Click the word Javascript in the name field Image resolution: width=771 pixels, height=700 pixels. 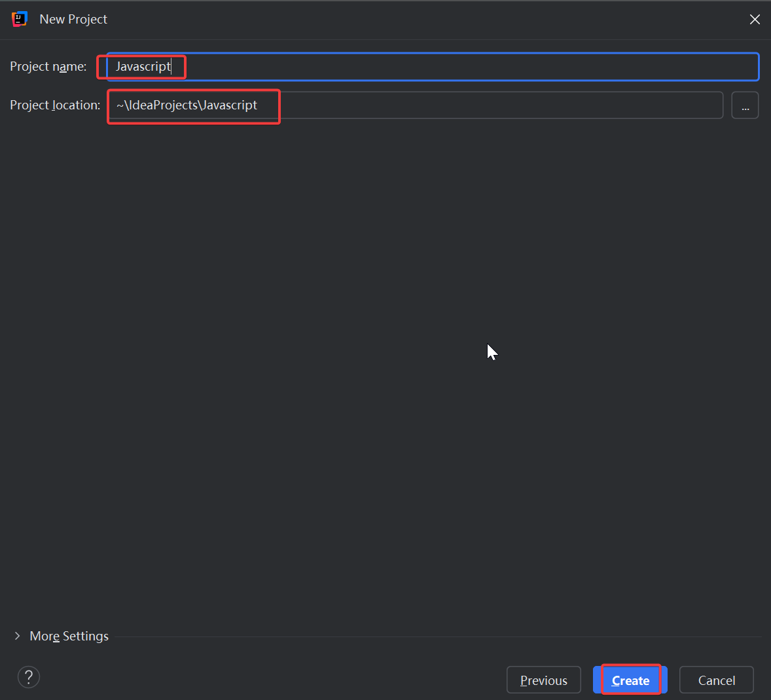(x=143, y=67)
